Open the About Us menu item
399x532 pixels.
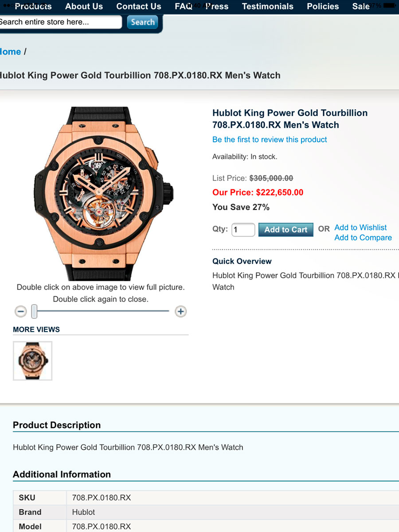(84, 7)
